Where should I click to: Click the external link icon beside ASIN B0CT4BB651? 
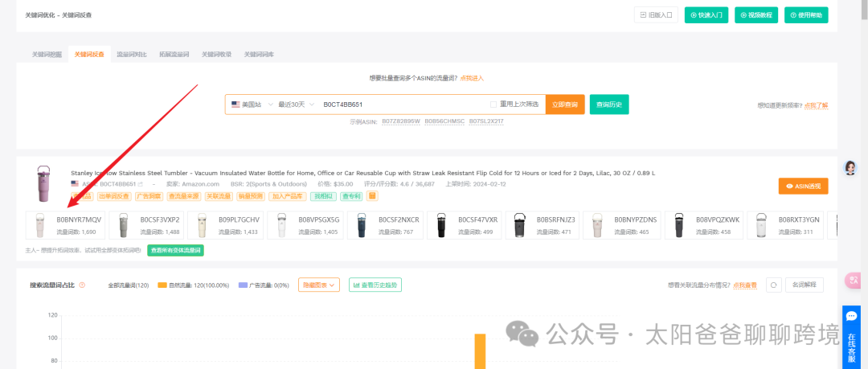click(x=141, y=184)
